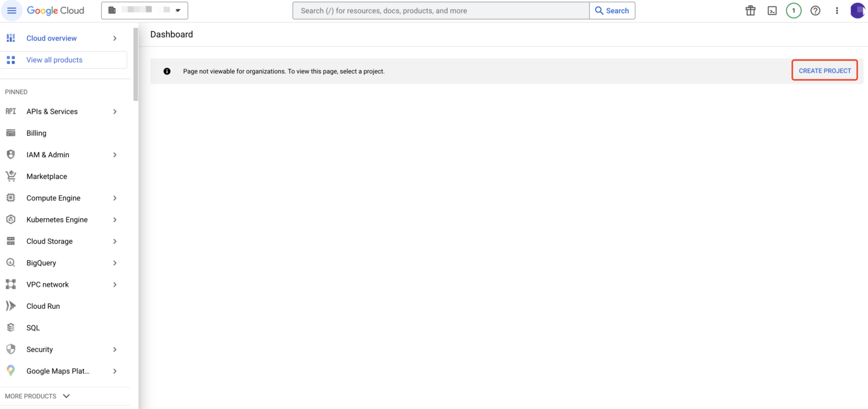Open Cloud Storage from the pinned list
The image size is (868, 409).
pos(50,241)
